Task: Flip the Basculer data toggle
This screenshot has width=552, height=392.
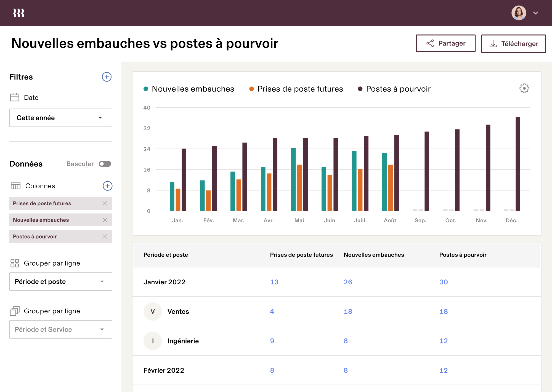Action: (105, 164)
